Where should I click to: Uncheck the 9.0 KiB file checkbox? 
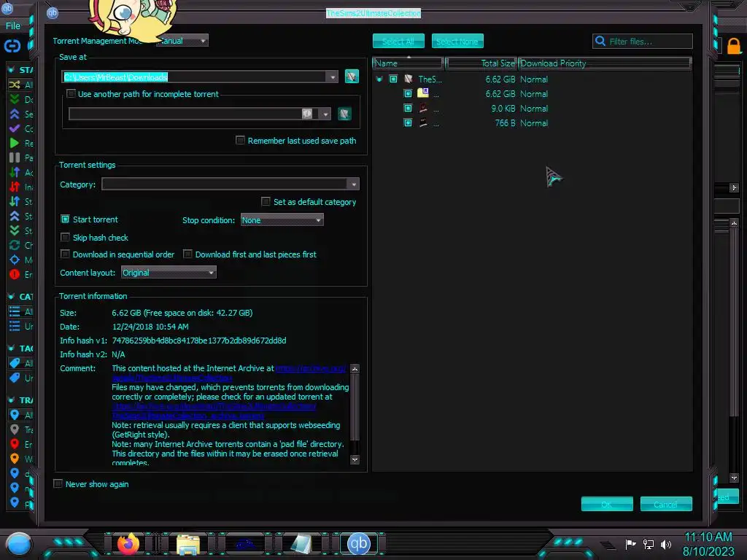408,108
